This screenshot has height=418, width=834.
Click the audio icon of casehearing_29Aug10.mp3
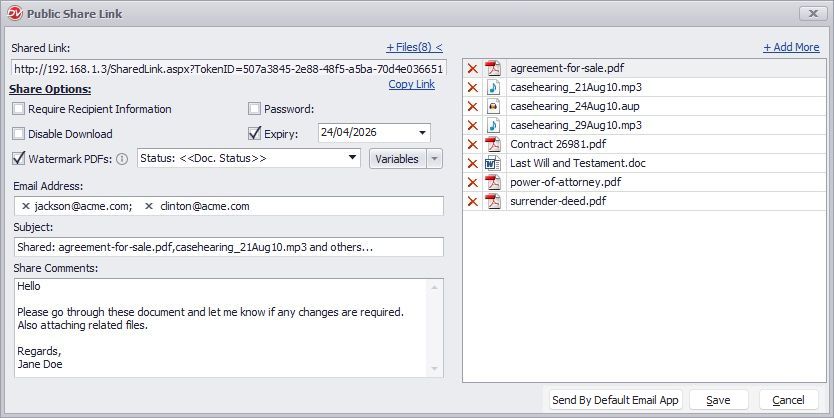click(x=494, y=126)
